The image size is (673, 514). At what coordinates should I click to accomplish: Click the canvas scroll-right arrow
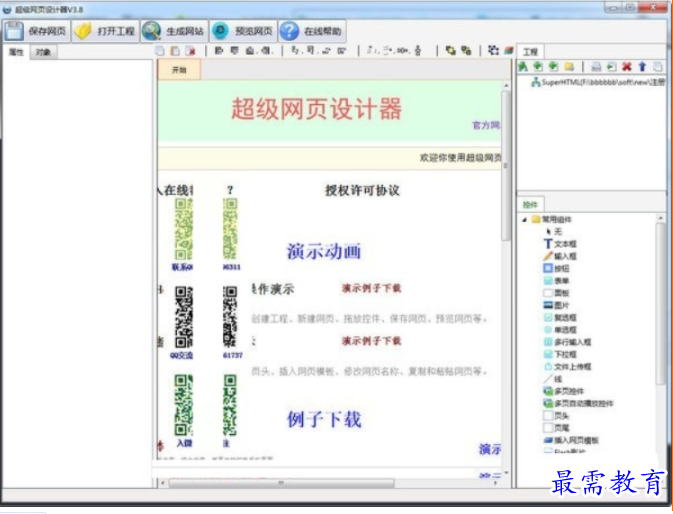(x=495, y=484)
